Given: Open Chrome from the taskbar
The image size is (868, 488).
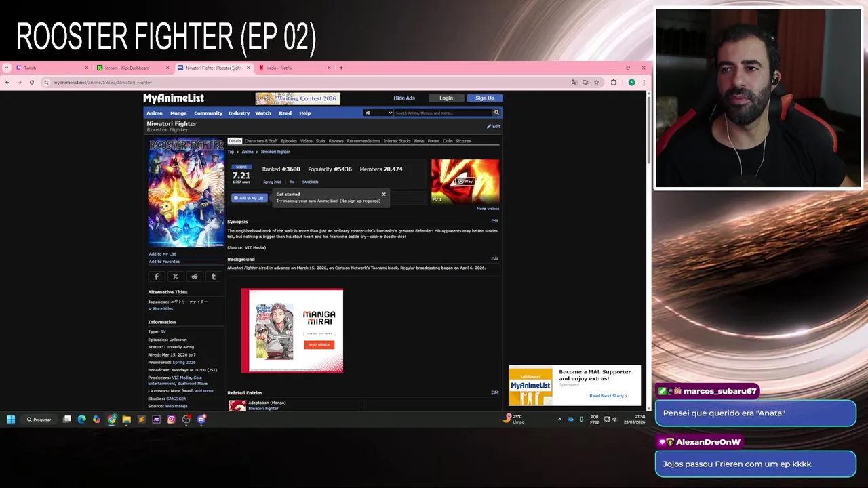Looking at the screenshot, I should tap(112, 420).
